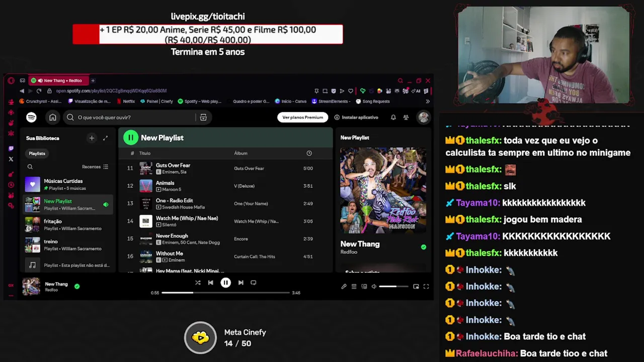Image resolution: width=644 pixels, height=362 pixels.
Task: Click Instalar aplicativo link
Action: click(x=356, y=117)
